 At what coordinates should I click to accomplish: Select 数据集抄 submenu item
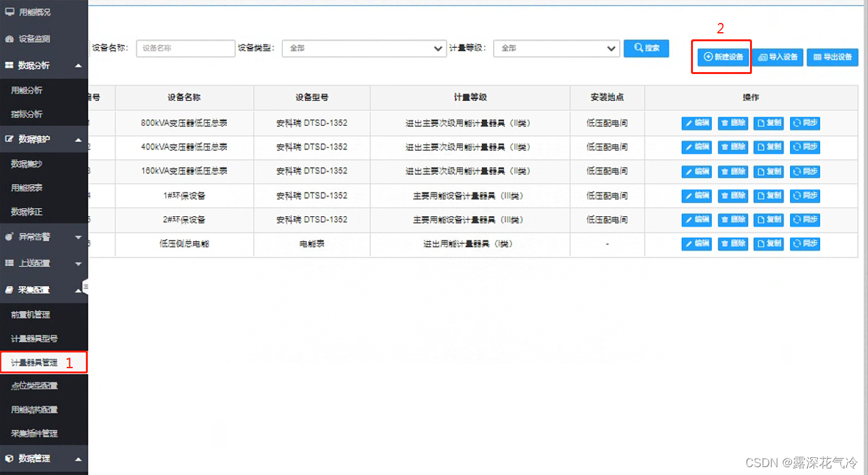(x=44, y=164)
